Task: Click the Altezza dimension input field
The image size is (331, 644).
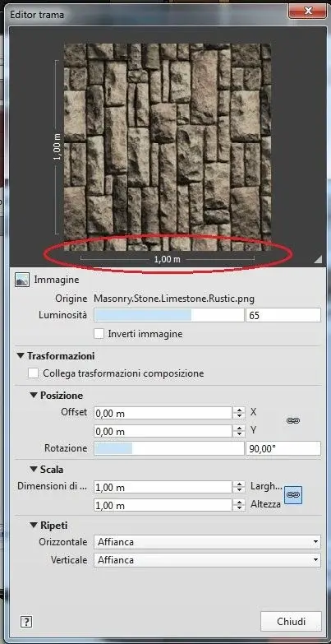Action: [163, 505]
